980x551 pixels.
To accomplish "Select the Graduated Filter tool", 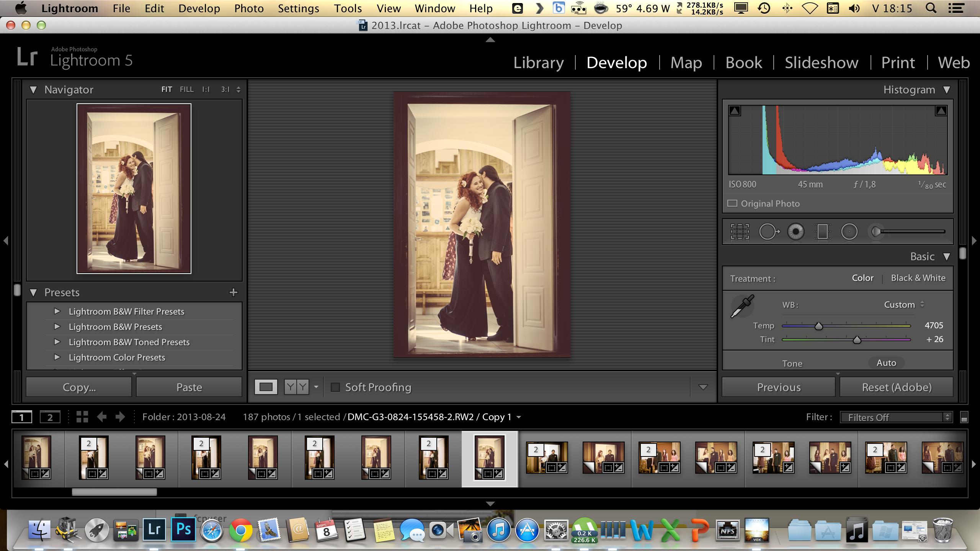I will point(822,231).
